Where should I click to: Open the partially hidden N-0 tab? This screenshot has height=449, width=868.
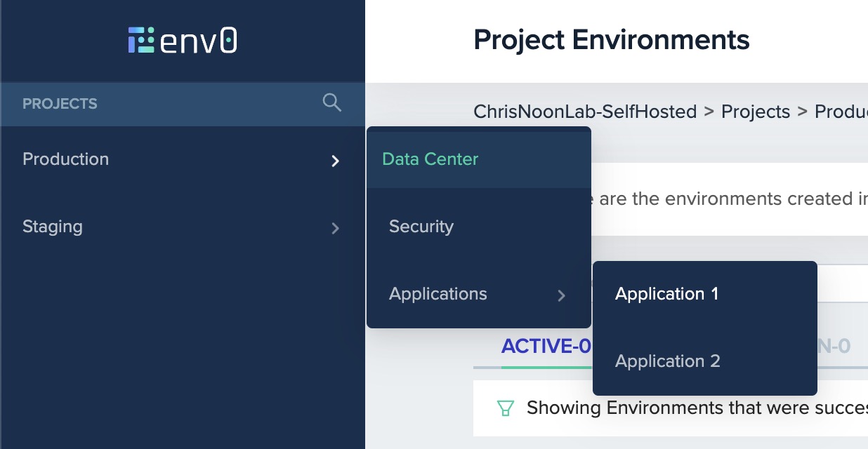click(836, 345)
